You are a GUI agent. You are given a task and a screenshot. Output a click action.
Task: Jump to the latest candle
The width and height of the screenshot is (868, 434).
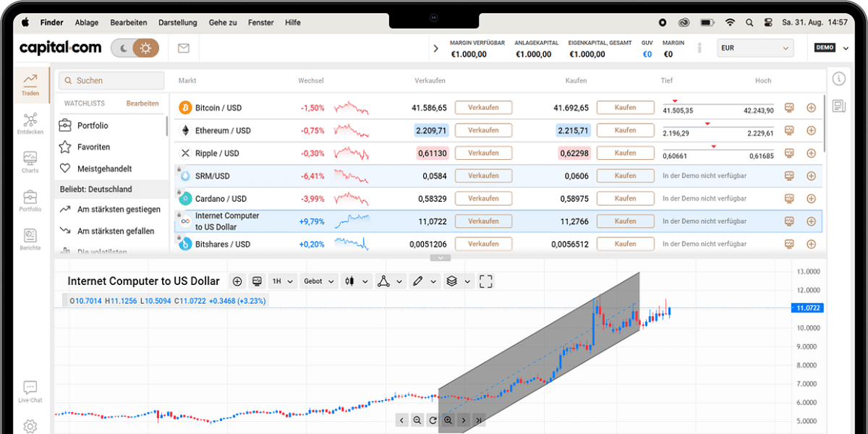coord(478,420)
